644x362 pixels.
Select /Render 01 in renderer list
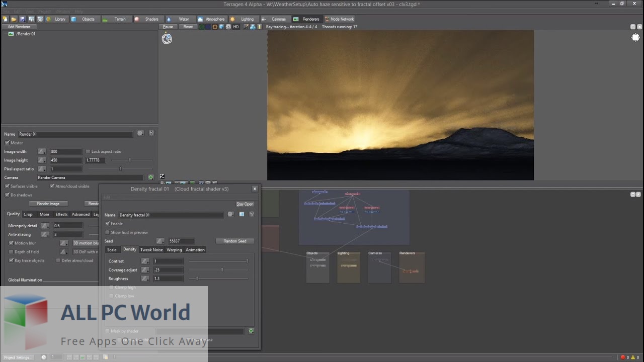pyautogui.click(x=26, y=34)
